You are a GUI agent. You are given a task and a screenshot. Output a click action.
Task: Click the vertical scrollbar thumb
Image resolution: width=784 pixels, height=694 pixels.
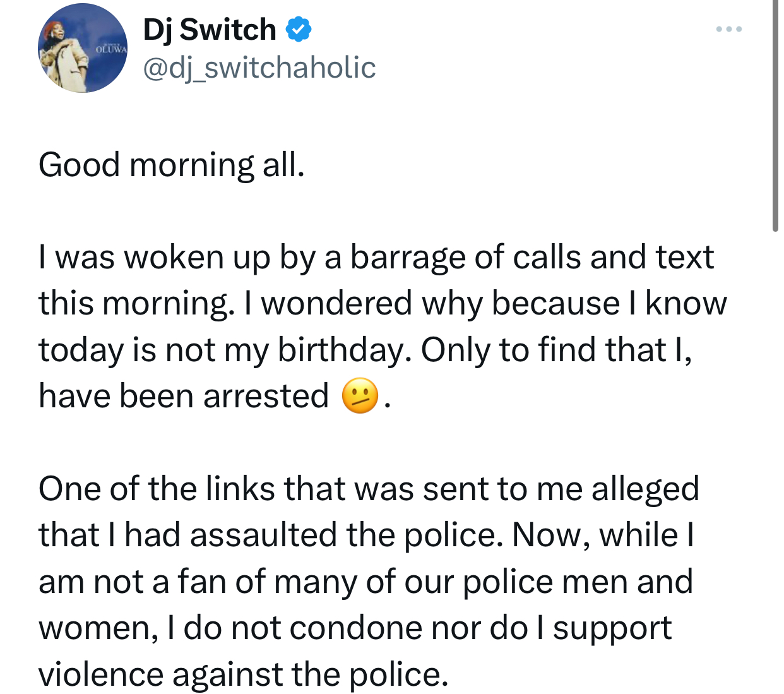tap(775, 114)
